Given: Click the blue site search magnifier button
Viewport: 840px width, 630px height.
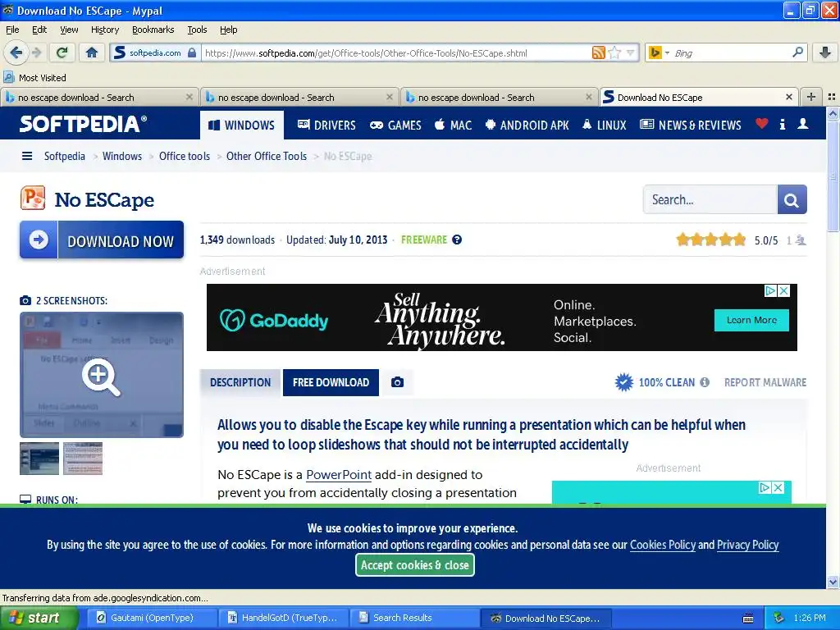Looking at the screenshot, I should point(792,200).
